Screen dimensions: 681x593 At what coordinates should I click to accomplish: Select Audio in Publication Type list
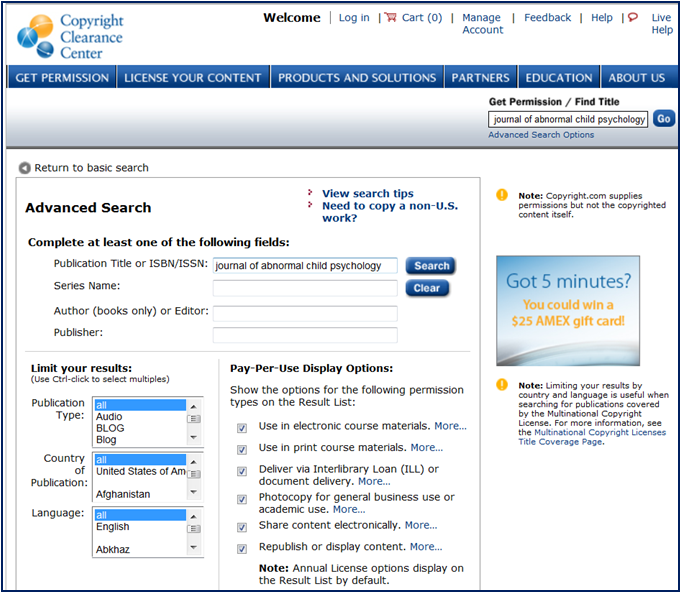(x=110, y=417)
